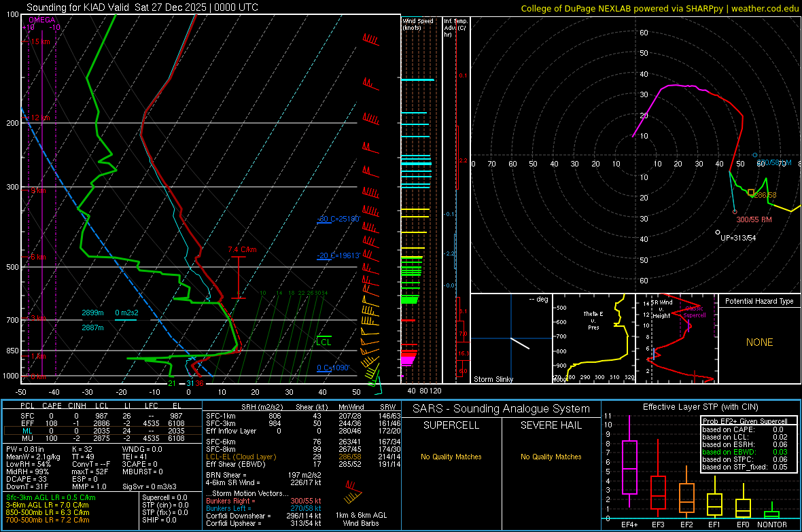Click the Supercell = 0.0 value
The width and height of the screenshot is (802, 532).
pos(164,497)
